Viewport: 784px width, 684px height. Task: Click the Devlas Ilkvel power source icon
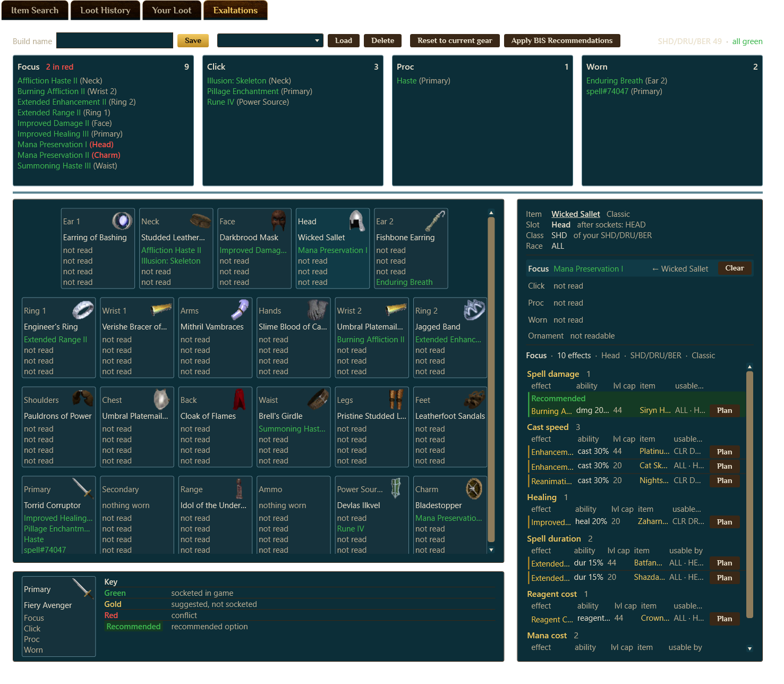tap(396, 488)
